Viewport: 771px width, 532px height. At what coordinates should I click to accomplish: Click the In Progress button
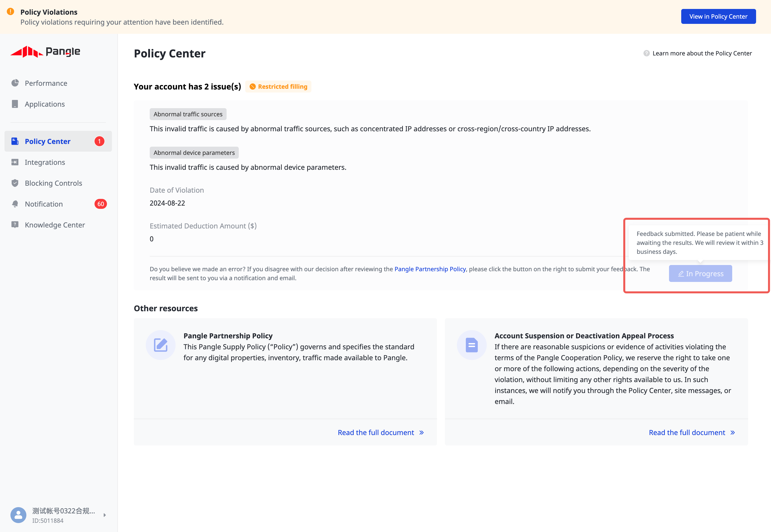tap(700, 274)
